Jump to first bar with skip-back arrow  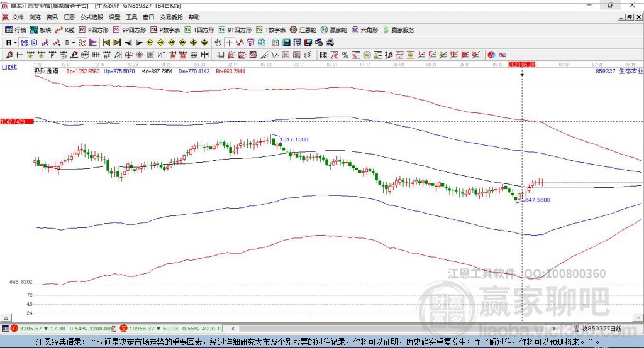click(106, 43)
